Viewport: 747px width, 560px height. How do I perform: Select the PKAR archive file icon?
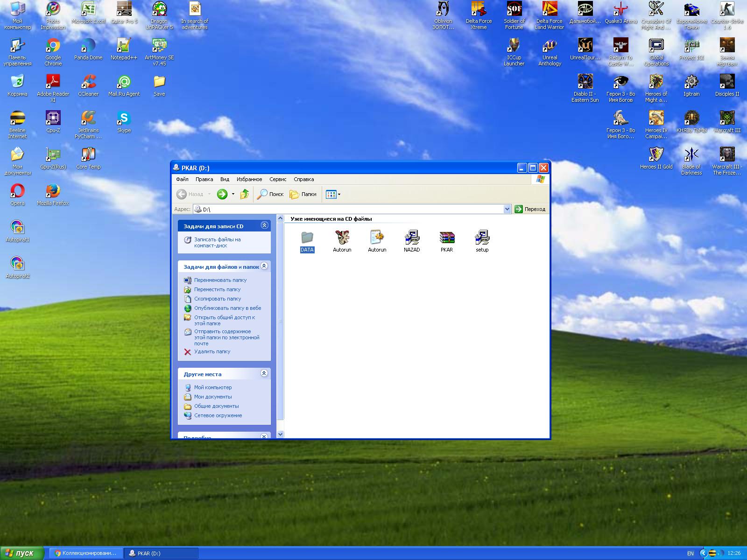click(x=447, y=238)
